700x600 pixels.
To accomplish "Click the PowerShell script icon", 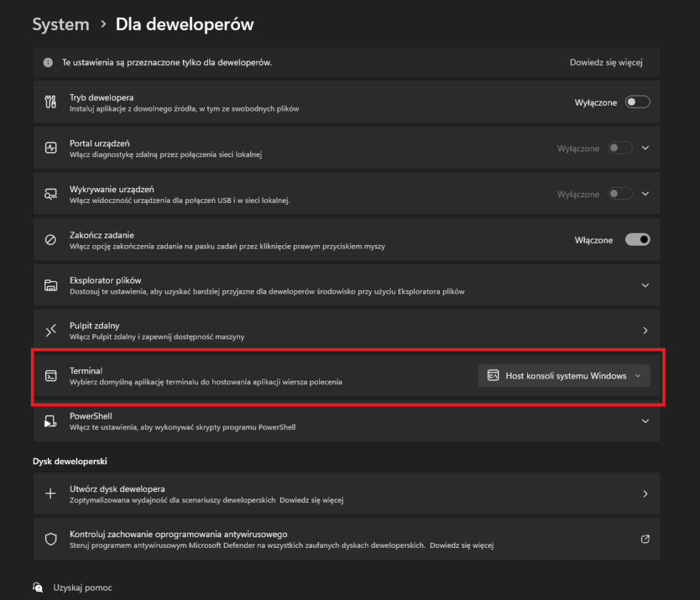I will tap(51, 421).
